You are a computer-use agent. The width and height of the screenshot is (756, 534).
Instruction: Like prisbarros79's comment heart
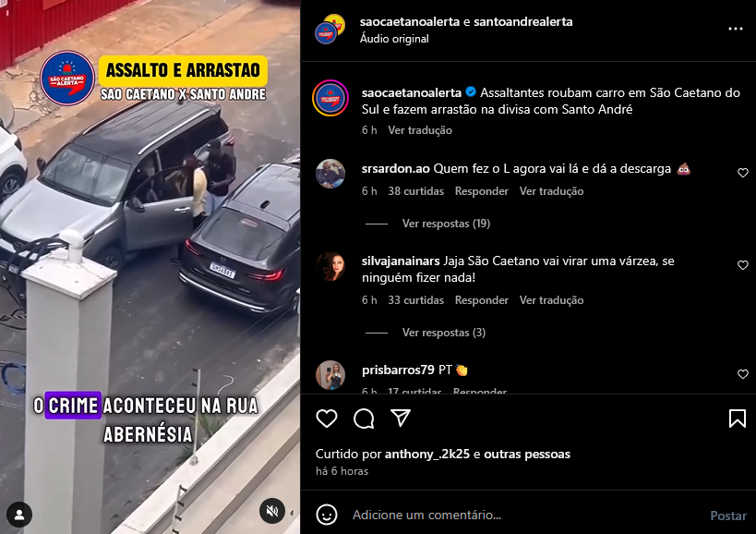[x=742, y=374]
